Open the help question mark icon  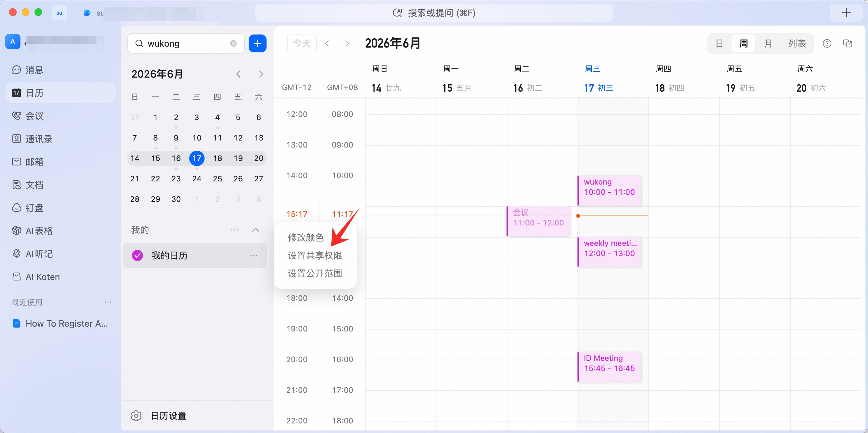(x=827, y=43)
